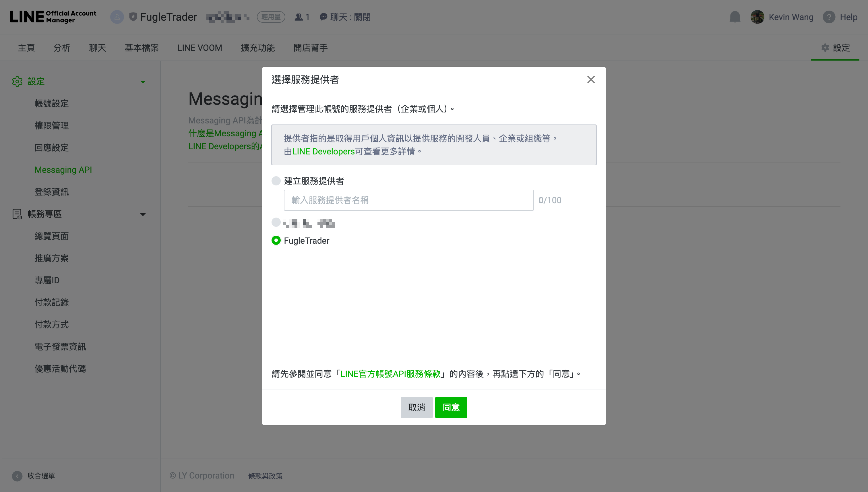Image resolution: width=868 pixels, height=492 pixels.
Task: Click the 輕用量 plan badge
Action: click(x=271, y=17)
